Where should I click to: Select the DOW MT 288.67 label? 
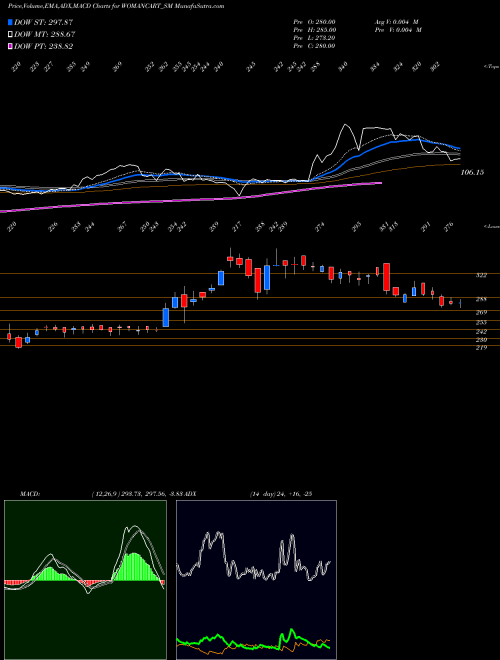click(x=45, y=35)
